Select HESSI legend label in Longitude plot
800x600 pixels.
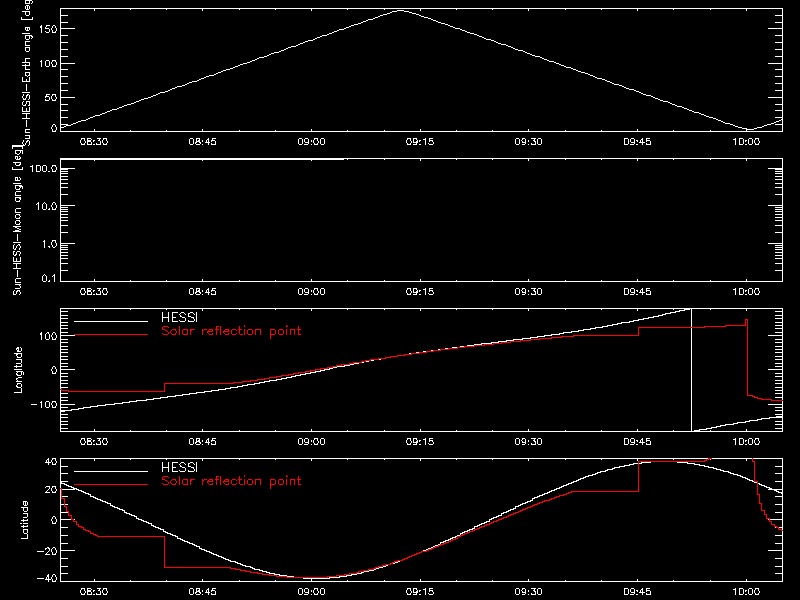tap(179, 317)
